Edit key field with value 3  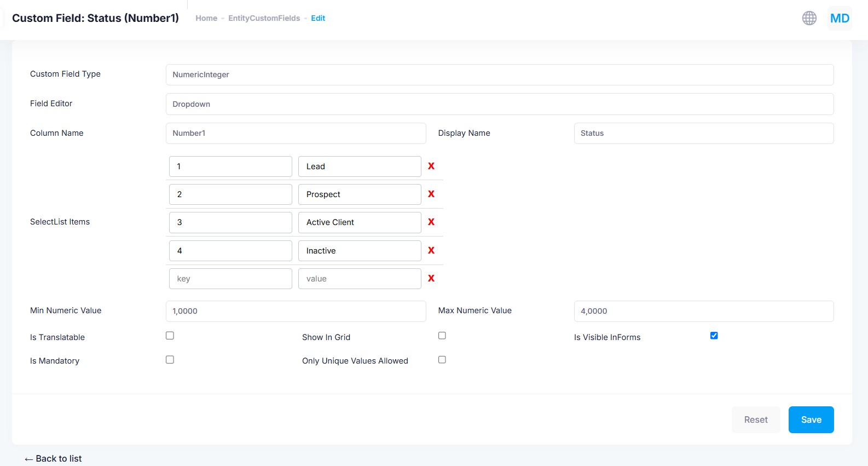(230, 222)
